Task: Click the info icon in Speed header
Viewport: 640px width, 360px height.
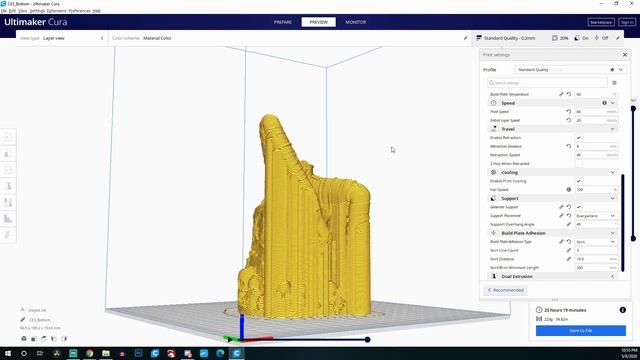Action: 604,103
